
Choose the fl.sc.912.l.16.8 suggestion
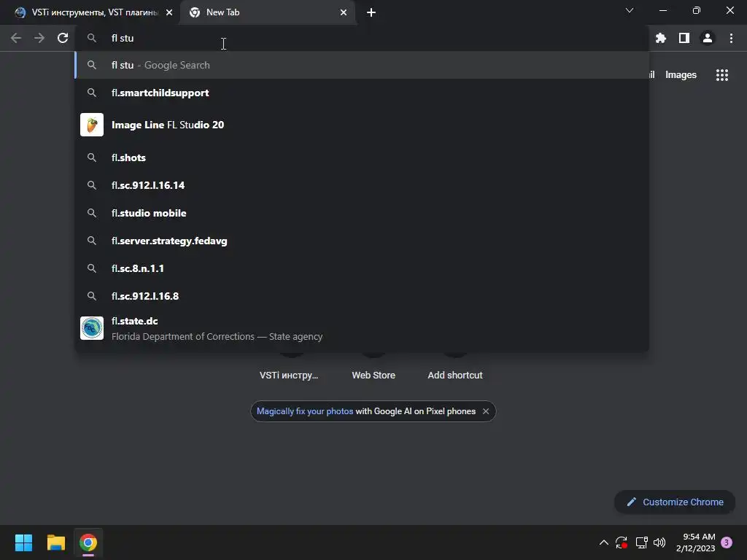362,296
